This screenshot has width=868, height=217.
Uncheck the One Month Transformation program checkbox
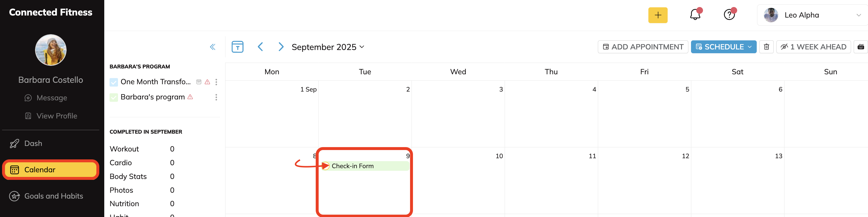click(x=114, y=82)
